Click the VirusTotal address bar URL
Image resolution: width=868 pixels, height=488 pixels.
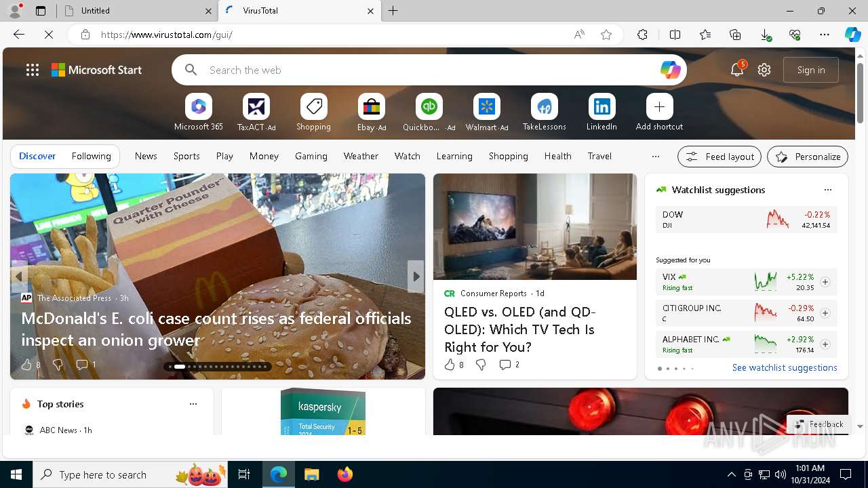click(167, 35)
